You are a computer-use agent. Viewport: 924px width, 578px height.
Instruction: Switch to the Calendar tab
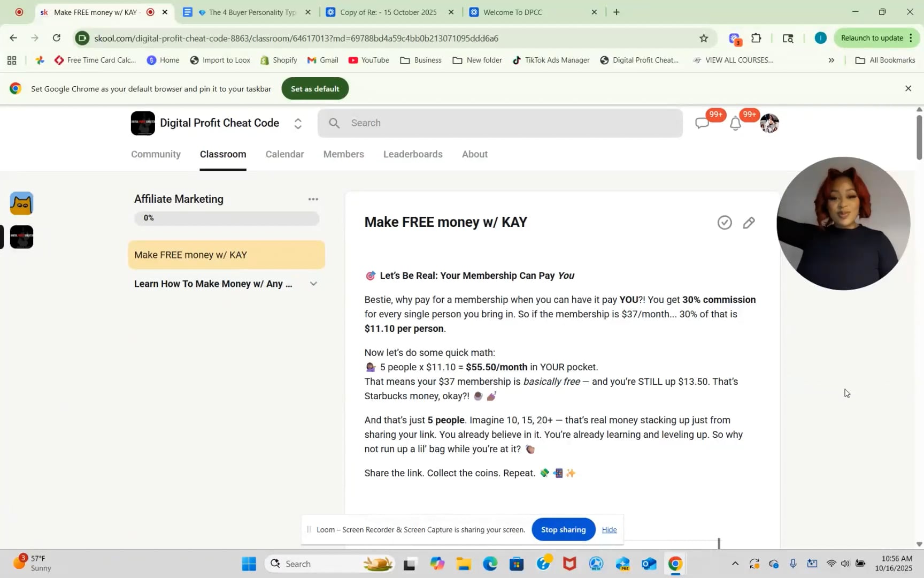(x=284, y=154)
